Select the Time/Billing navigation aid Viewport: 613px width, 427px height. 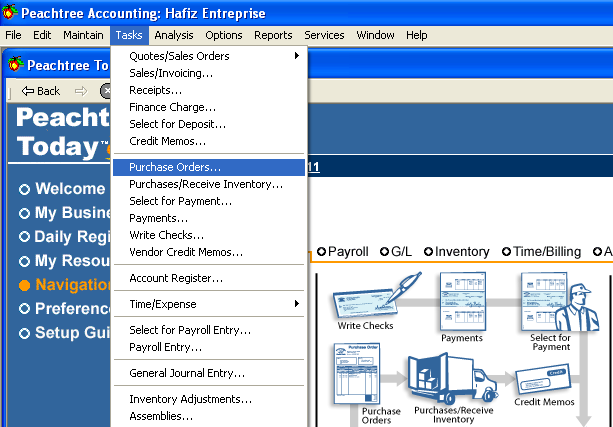(x=541, y=252)
